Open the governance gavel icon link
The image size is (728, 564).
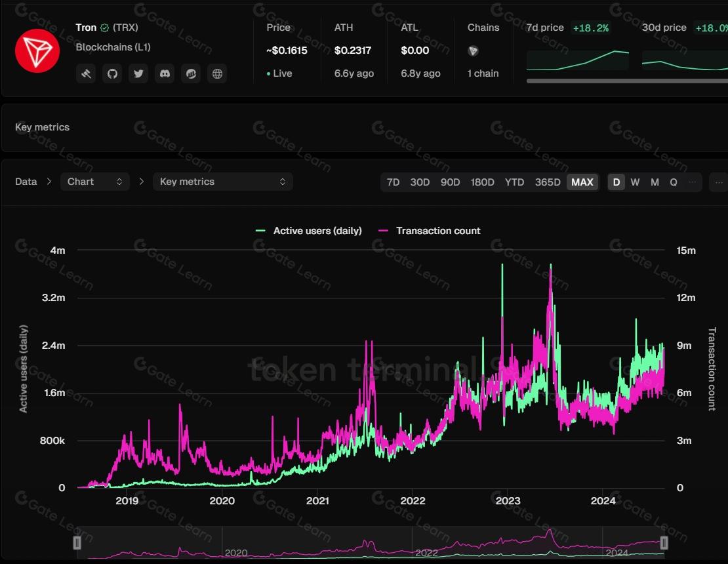[86, 73]
